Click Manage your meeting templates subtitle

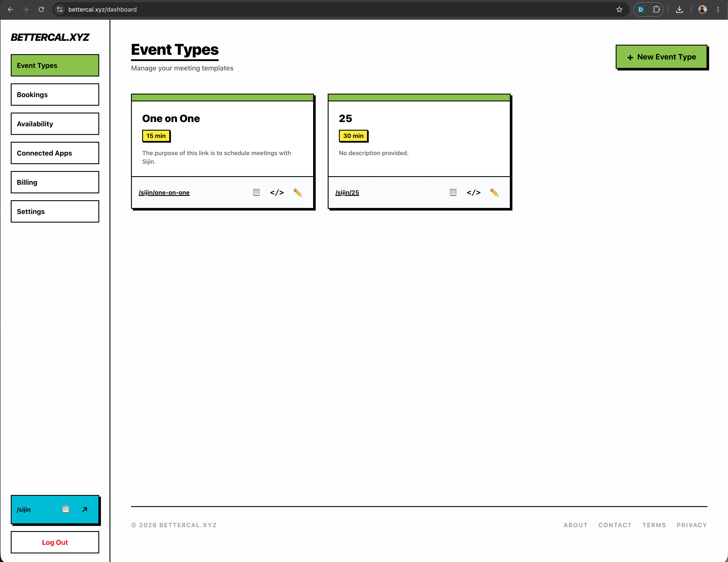(x=182, y=68)
